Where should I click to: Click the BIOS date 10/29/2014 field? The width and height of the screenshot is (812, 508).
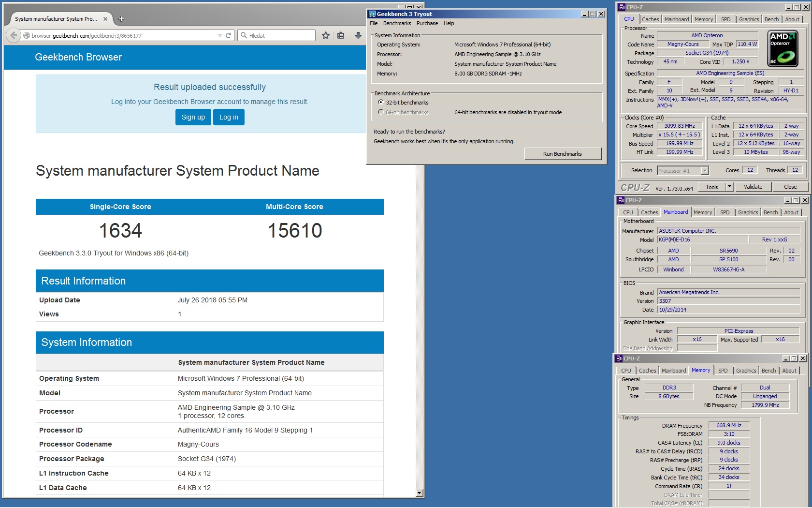pyautogui.click(x=729, y=310)
